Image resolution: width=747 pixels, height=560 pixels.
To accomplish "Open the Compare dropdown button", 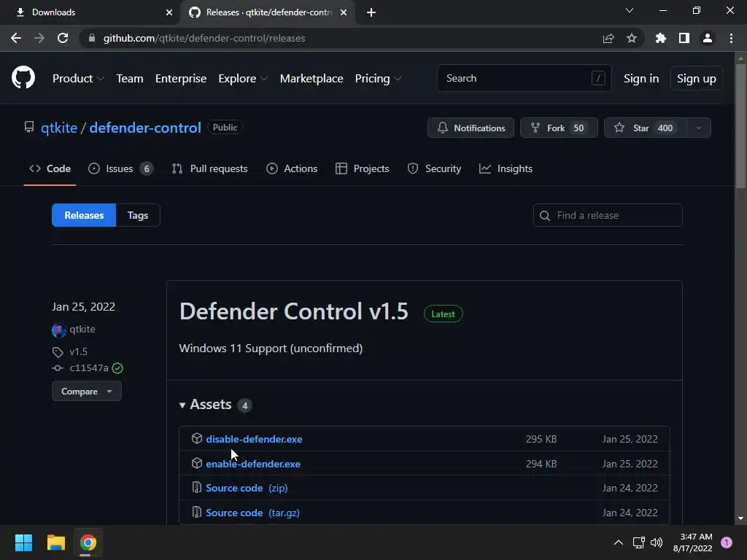I will 87,392.
